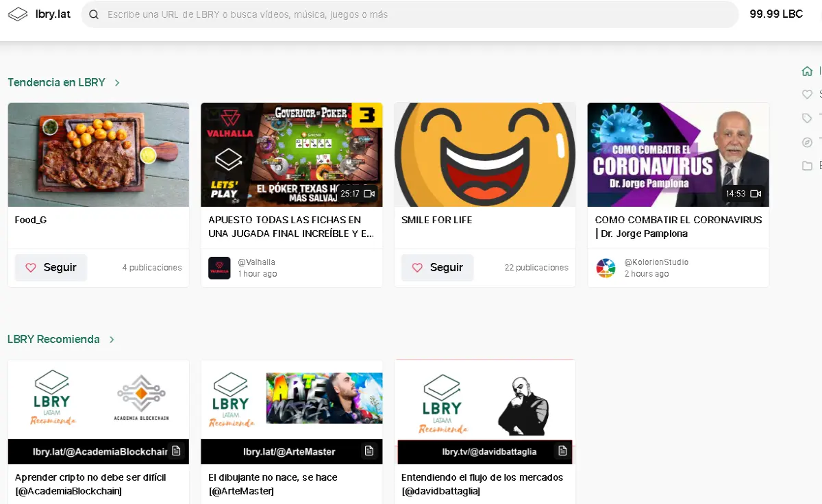
Task: Open the Tendencia en LBRY section
Action: click(56, 82)
